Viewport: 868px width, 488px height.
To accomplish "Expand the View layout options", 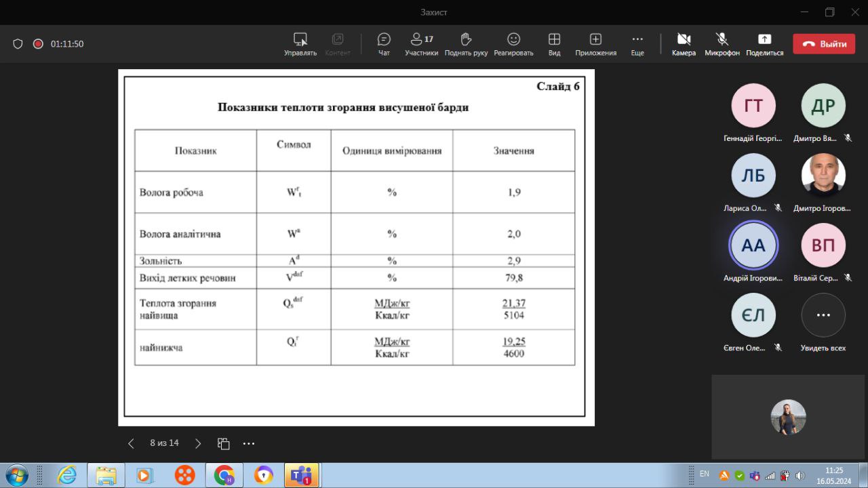I will 554,43.
